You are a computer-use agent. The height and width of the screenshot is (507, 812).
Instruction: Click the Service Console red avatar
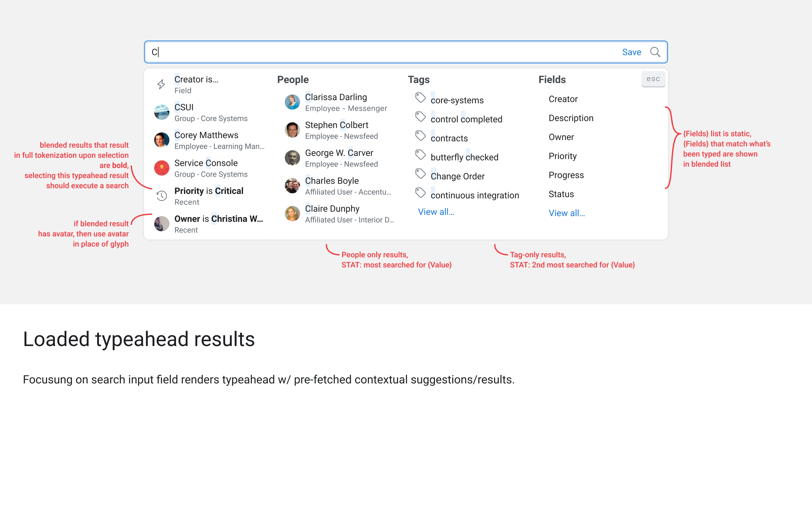161,168
